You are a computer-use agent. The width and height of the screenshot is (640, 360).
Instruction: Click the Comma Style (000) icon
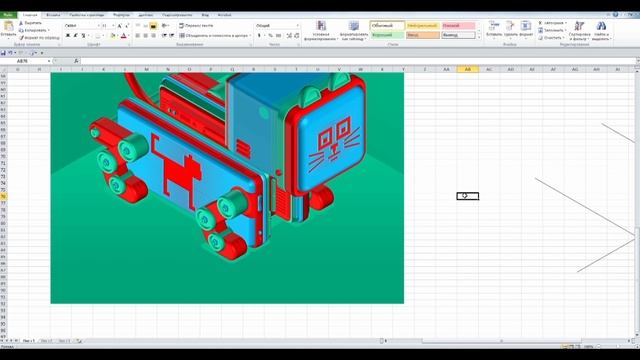click(x=278, y=36)
